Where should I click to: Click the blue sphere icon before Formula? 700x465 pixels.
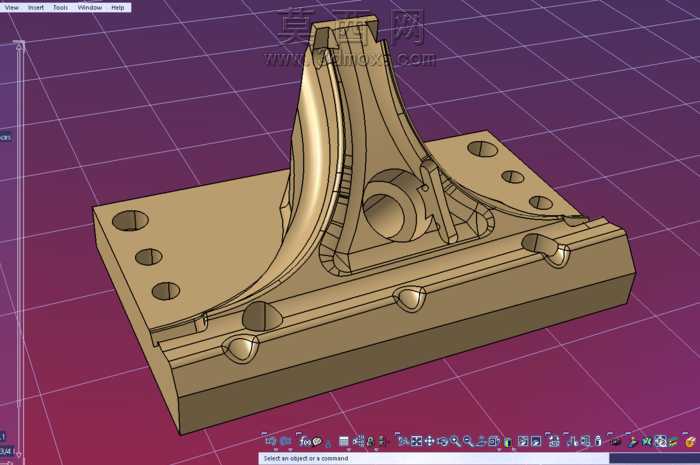[285, 441]
